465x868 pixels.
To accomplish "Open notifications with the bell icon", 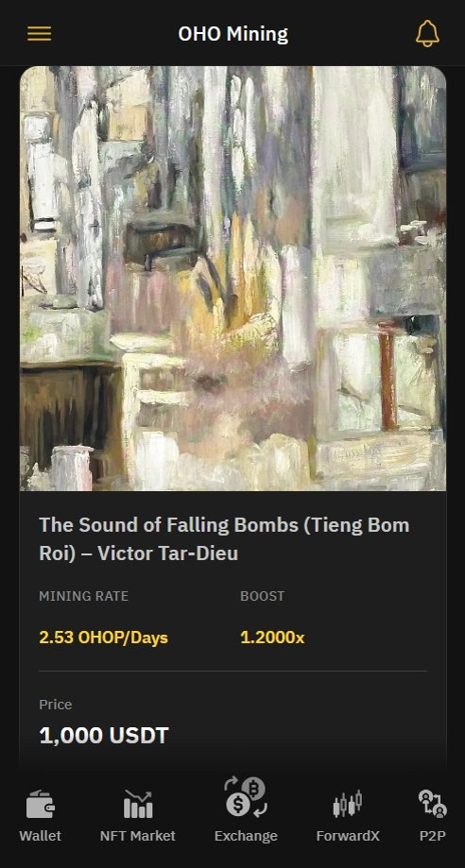I will 427,34.
